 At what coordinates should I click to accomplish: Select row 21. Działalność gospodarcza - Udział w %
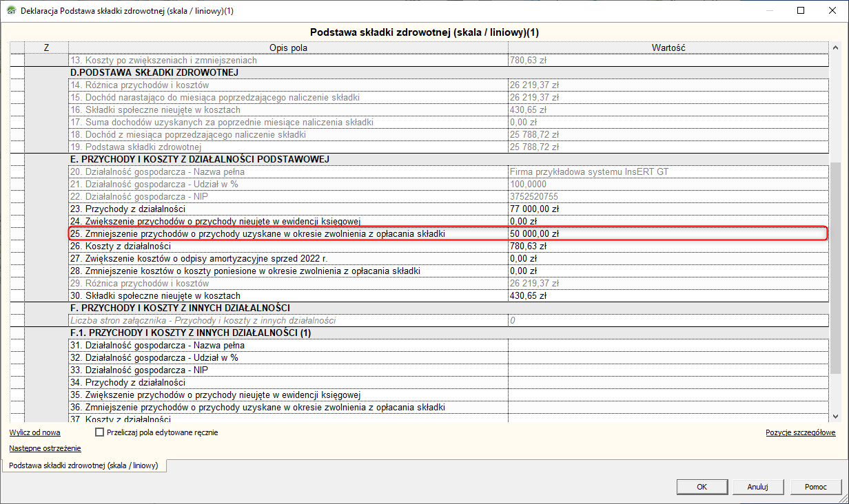288,184
